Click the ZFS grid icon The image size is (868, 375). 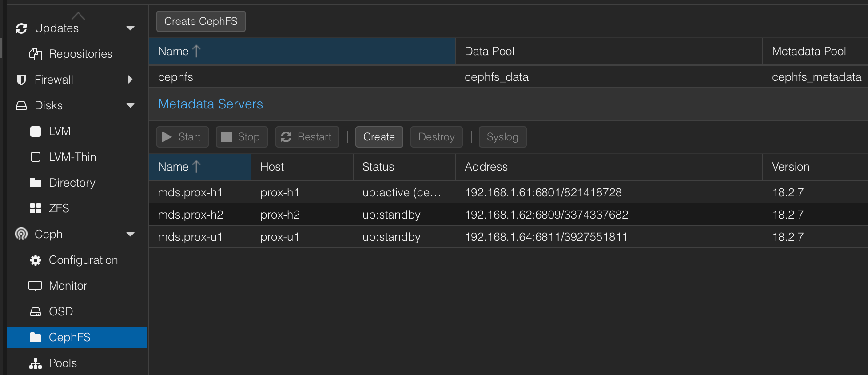pos(36,208)
